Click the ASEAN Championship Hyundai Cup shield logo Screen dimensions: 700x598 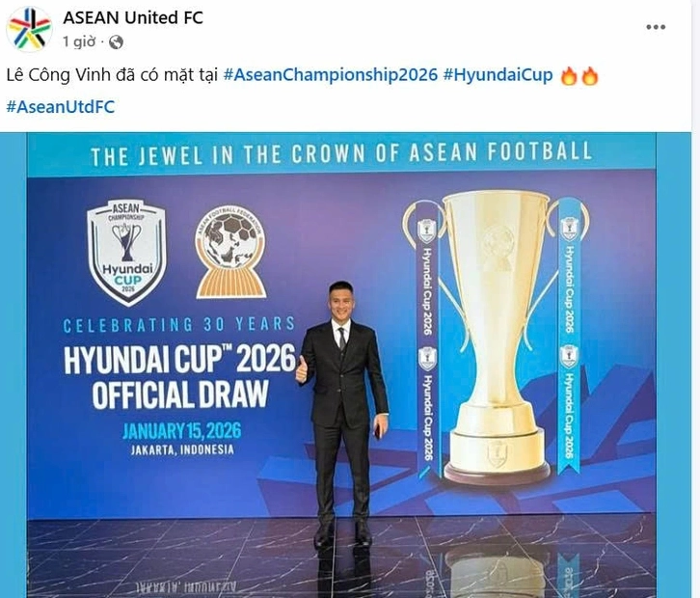127,252
